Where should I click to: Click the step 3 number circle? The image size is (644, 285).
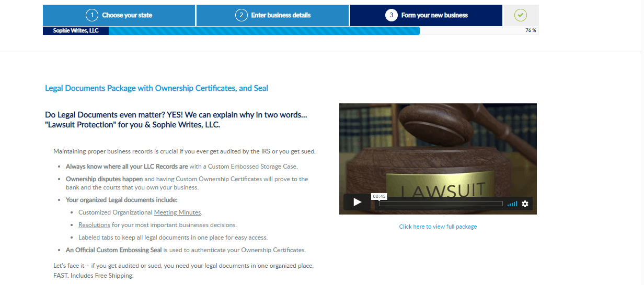391,16
